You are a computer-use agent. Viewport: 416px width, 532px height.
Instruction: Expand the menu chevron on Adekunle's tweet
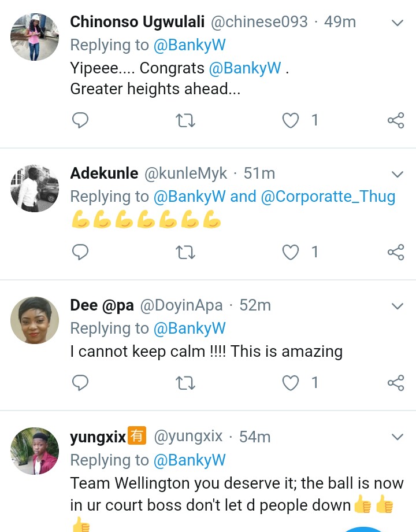(398, 174)
